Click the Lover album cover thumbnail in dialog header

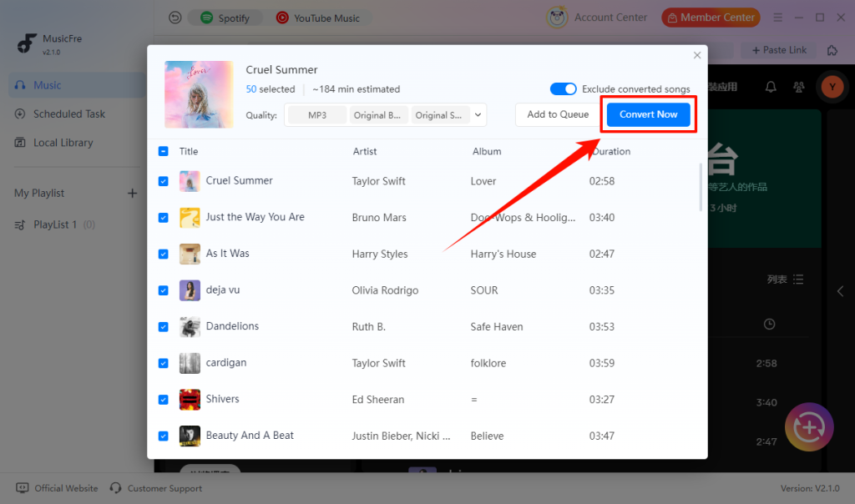click(199, 95)
